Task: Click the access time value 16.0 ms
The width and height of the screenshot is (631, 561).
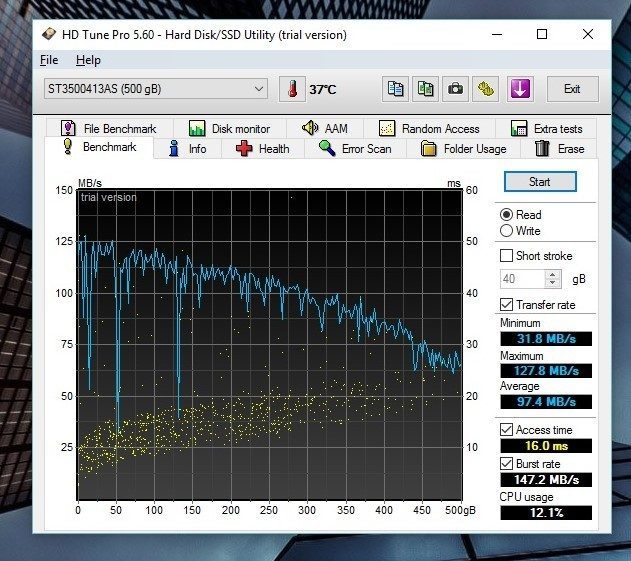Action: click(546, 446)
